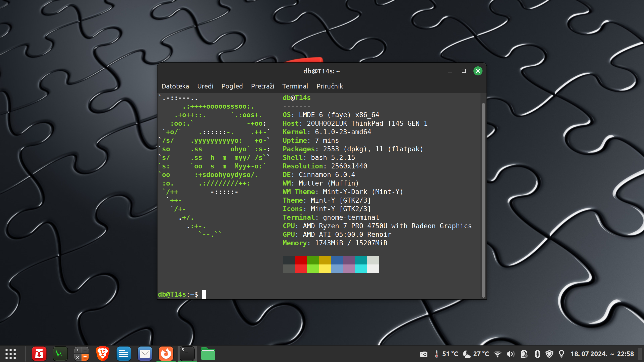Click the OS: LMDE 6 (faye) line

coord(331,115)
